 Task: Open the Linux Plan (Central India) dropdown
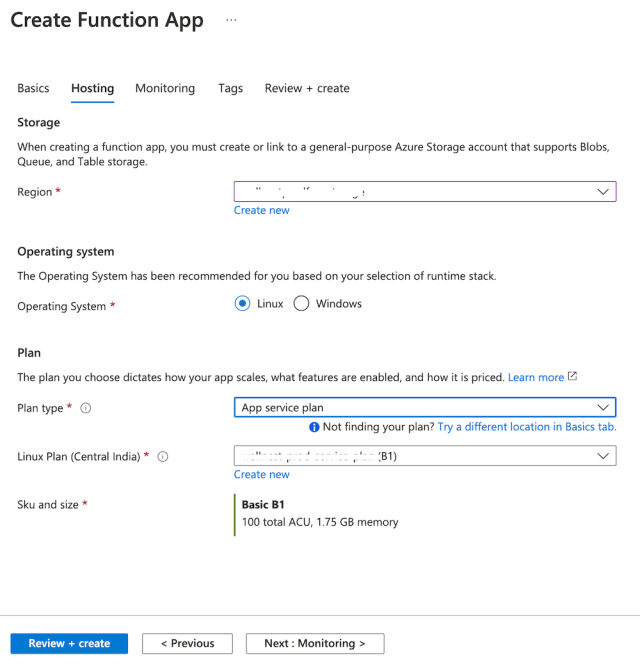425,456
